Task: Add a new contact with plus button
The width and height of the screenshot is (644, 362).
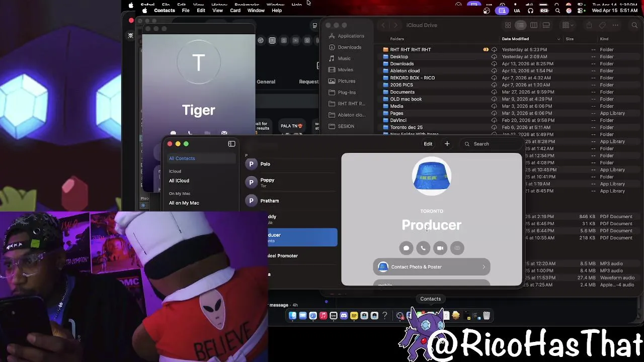Action: click(447, 144)
